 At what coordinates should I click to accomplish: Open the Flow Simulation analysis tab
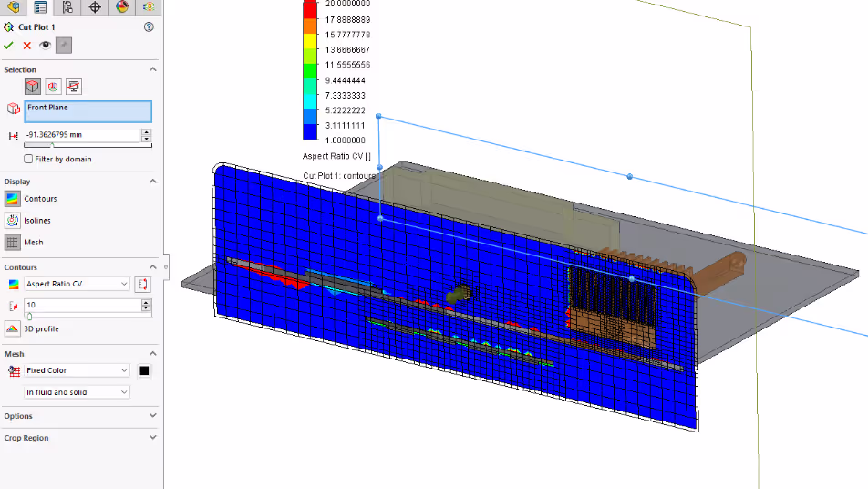[x=149, y=6]
